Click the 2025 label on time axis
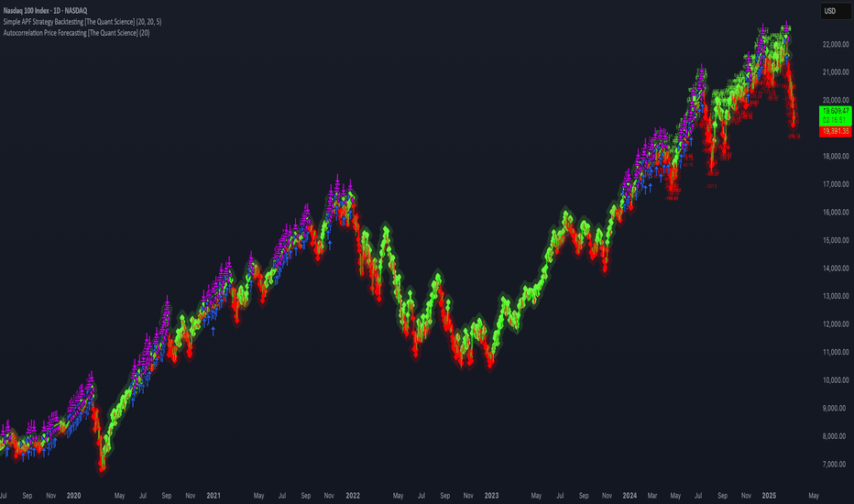 pos(769,496)
